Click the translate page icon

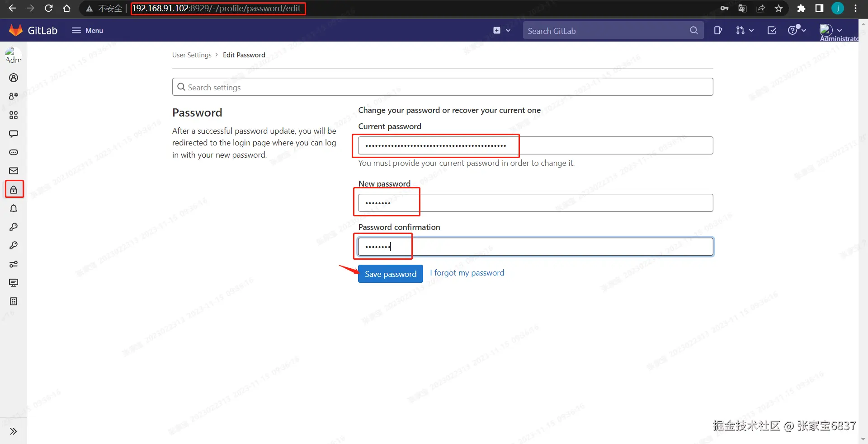click(x=742, y=8)
